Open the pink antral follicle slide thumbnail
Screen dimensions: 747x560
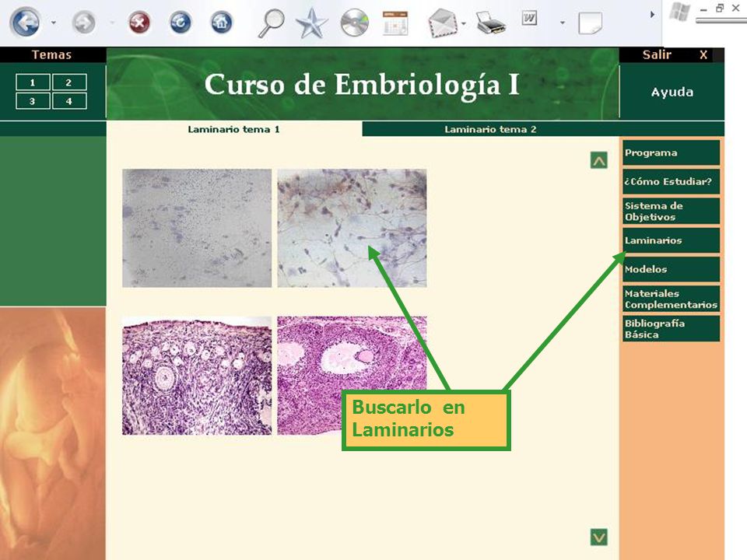tap(352, 376)
